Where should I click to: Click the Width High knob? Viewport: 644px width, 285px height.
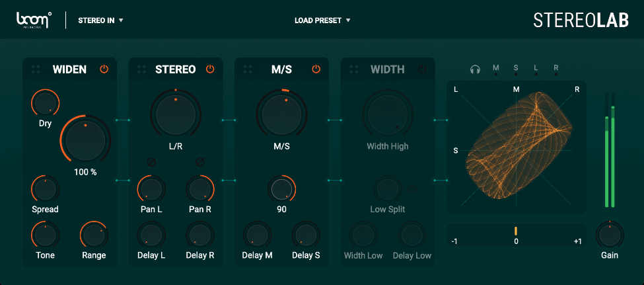coord(388,115)
